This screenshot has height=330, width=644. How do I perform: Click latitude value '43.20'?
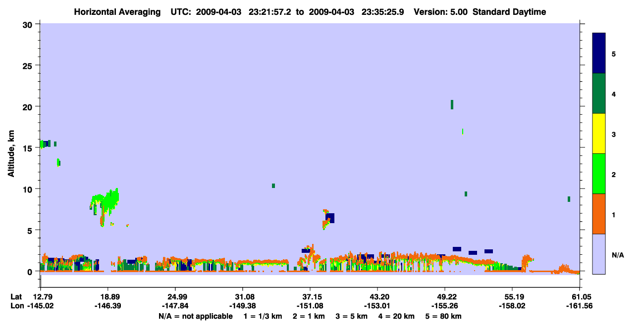pos(377,297)
